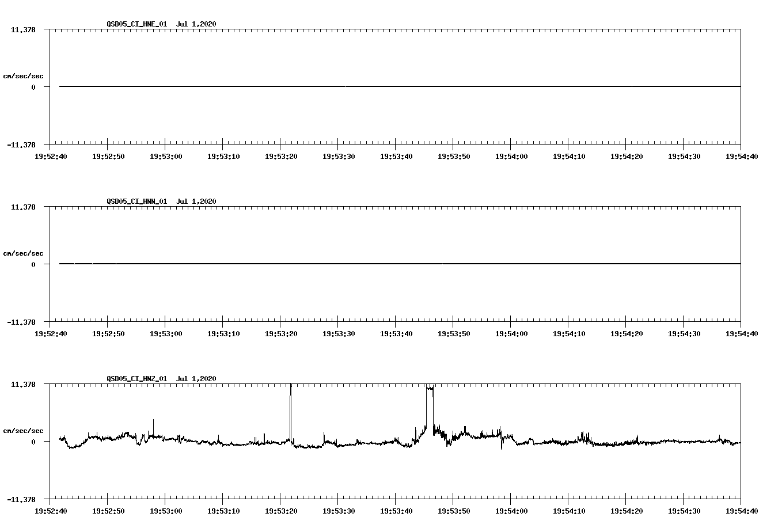782x532 pixels.
Task: Click the 19:54:20 time label under HNN plot
Action: click(627, 333)
